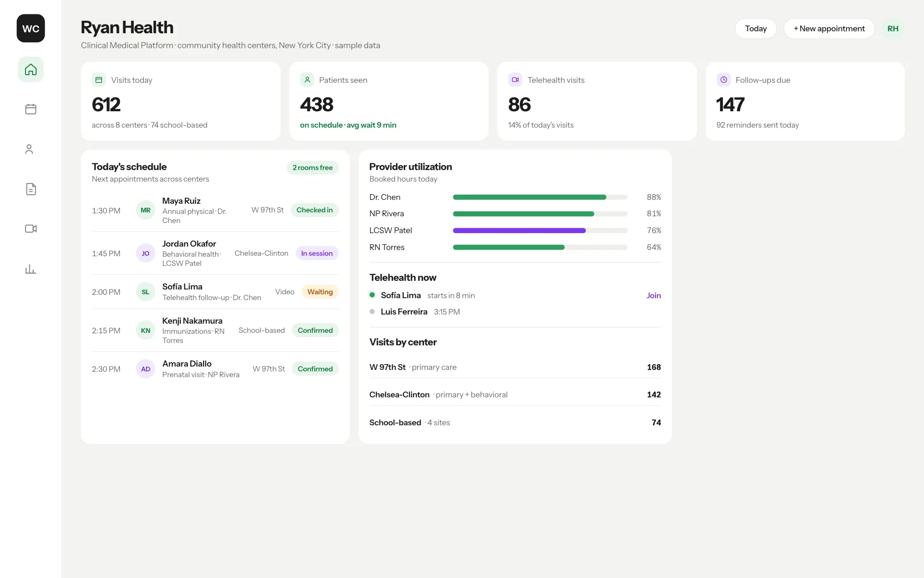Image resolution: width=924 pixels, height=578 pixels.
Task: Click the In session status for Jordan Okafor
Action: [317, 253]
